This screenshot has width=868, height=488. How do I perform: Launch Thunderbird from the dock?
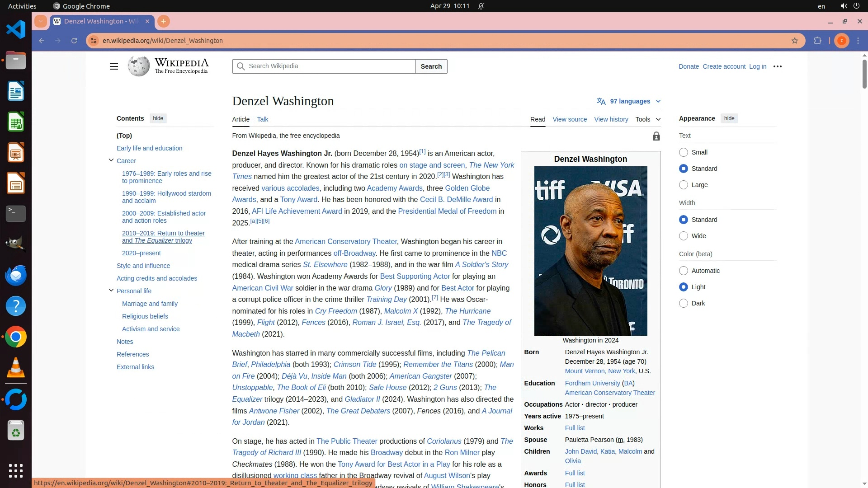coord(16,275)
